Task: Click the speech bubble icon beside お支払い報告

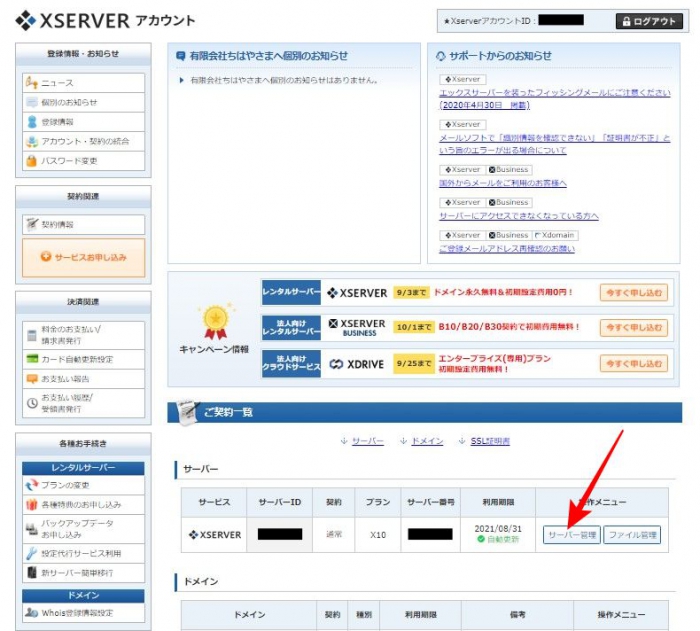Action: [32, 379]
